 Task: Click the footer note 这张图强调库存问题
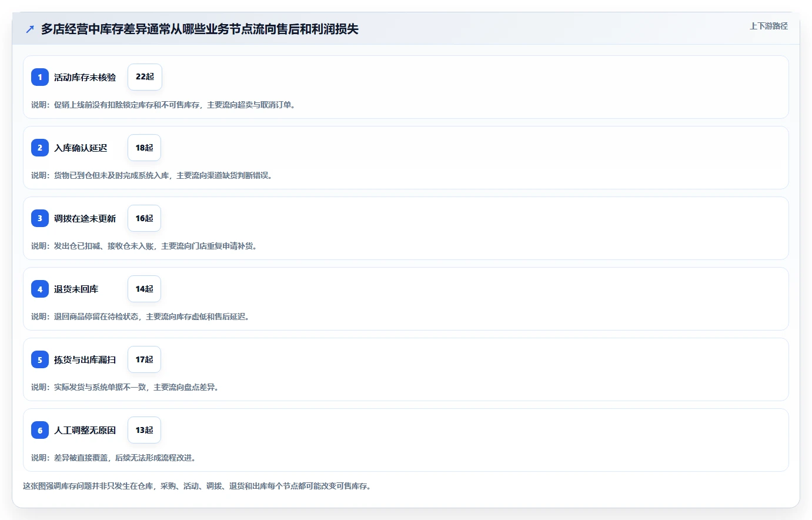click(198, 486)
